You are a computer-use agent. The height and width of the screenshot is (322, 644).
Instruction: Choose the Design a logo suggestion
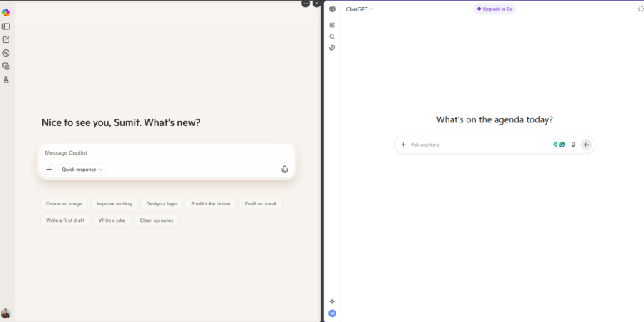162,203
